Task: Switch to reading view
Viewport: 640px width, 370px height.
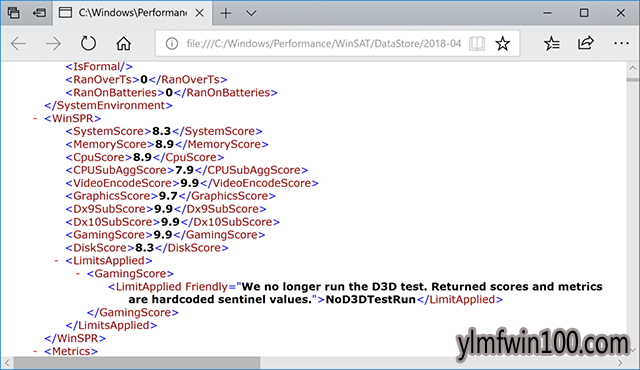Action: pos(477,43)
